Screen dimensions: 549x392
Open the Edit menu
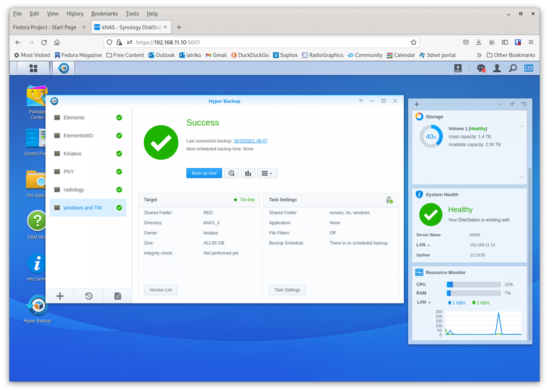pos(35,14)
